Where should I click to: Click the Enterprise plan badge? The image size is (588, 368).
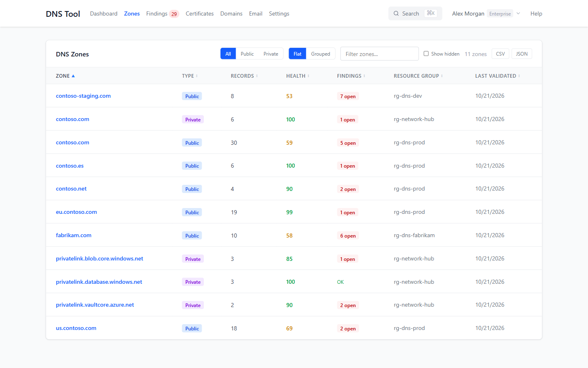[x=500, y=14]
